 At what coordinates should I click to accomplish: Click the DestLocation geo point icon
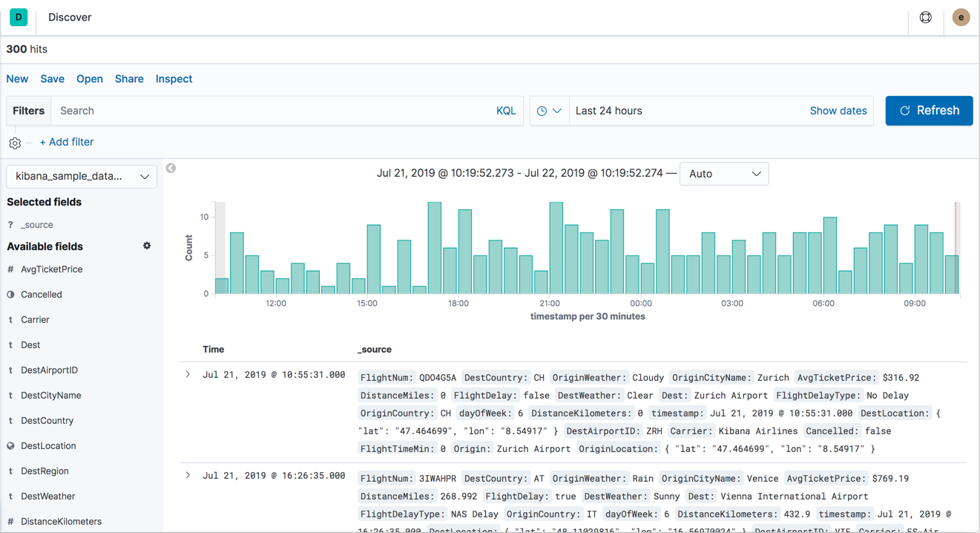coord(10,446)
